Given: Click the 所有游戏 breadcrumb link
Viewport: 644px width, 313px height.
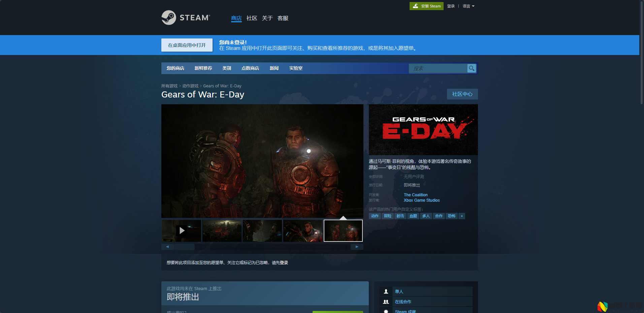Looking at the screenshot, I should [169, 86].
